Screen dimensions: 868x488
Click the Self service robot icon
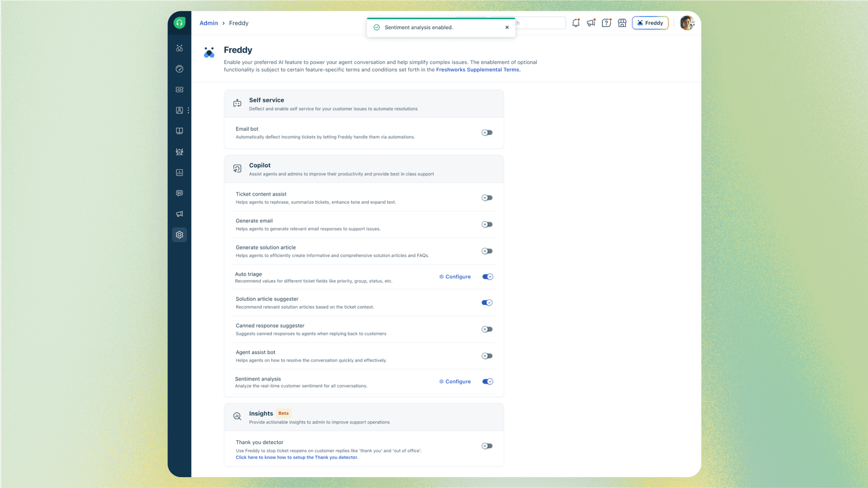(237, 103)
